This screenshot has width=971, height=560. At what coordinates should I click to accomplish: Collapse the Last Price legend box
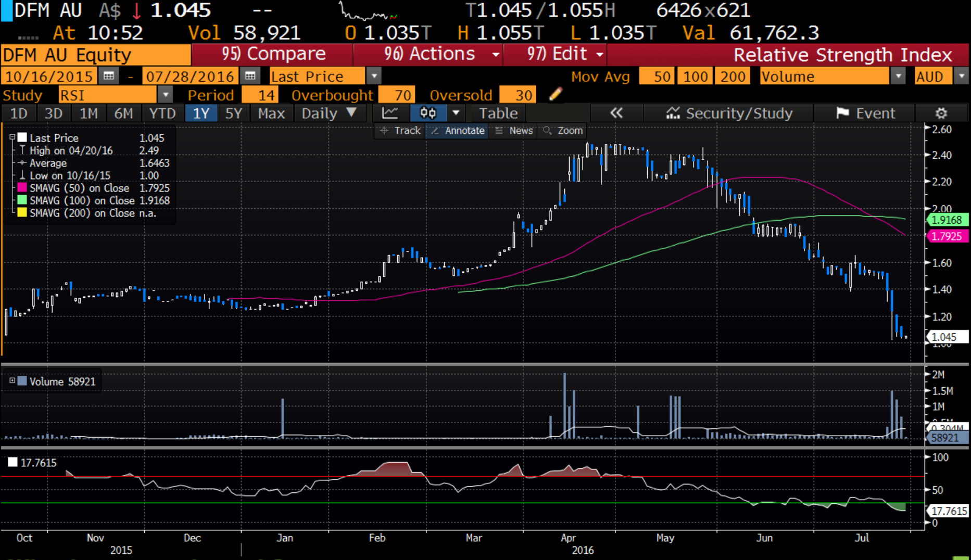(x=12, y=137)
